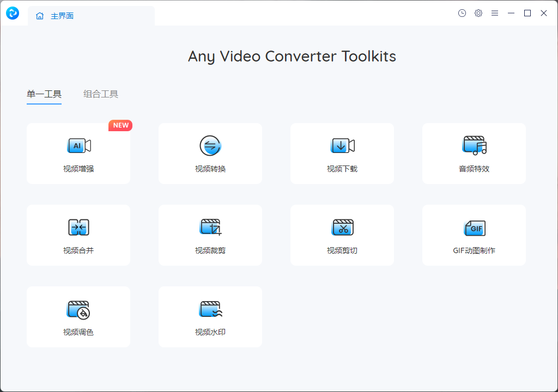Image resolution: width=558 pixels, height=392 pixels.
Task: Click the 视频调色 label
Action: coord(78,332)
